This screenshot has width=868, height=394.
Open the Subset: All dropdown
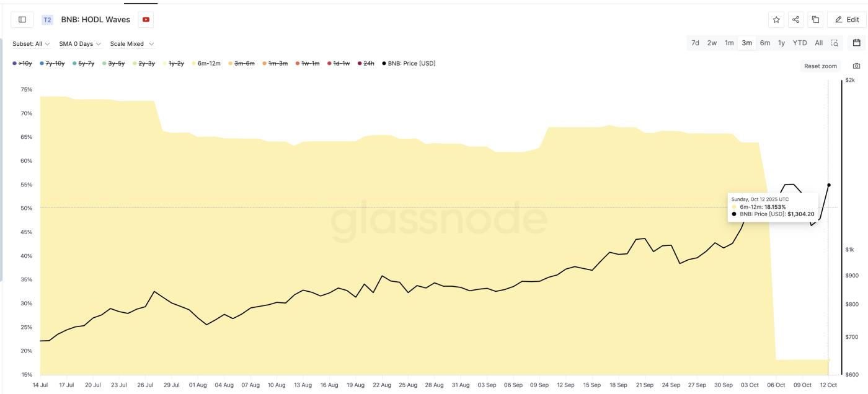pos(31,44)
